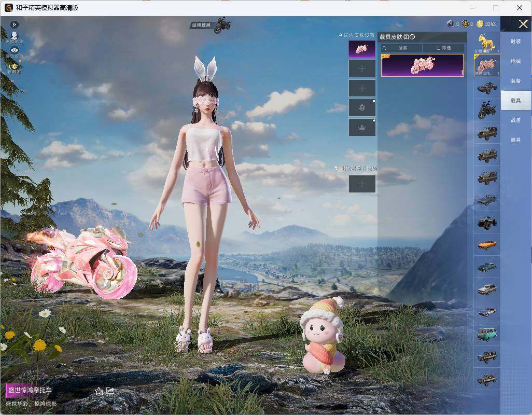Viewport: 532px width, 415px height.
Task: Select the orange coupe vehicle thumbnail
Action: click(x=487, y=244)
